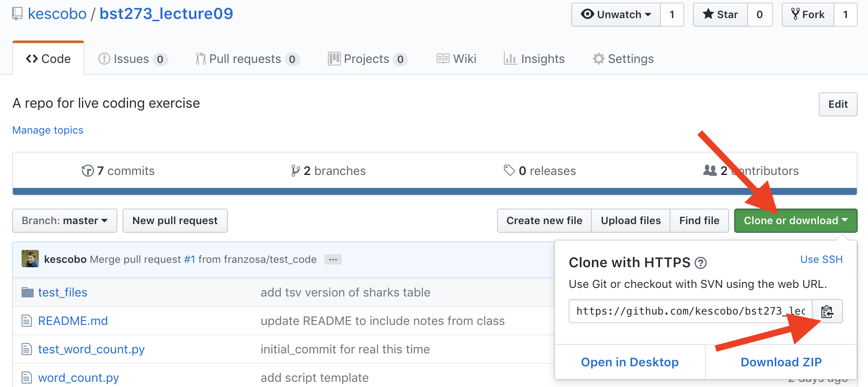This screenshot has height=387, width=868.
Task: Click the Clone with HTTPS help icon
Action: point(701,263)
